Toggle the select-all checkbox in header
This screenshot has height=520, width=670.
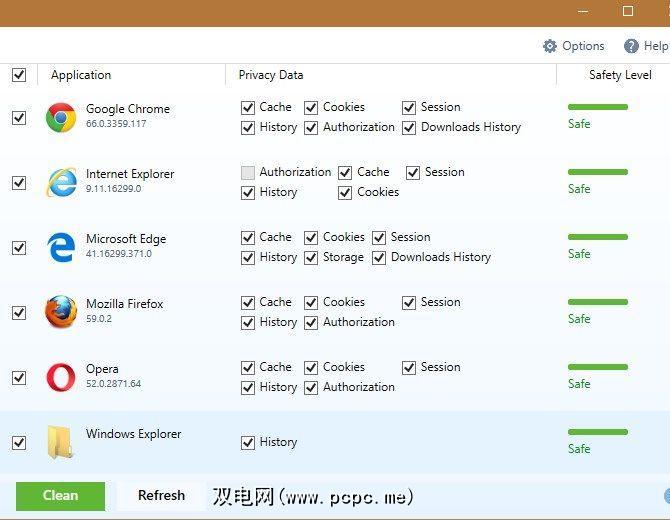point(19,75)
